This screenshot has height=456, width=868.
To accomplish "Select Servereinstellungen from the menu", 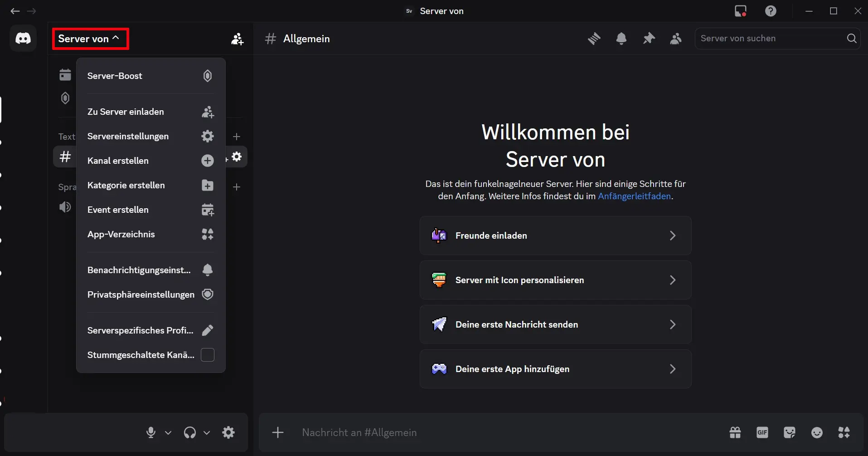I will (128, 136).
